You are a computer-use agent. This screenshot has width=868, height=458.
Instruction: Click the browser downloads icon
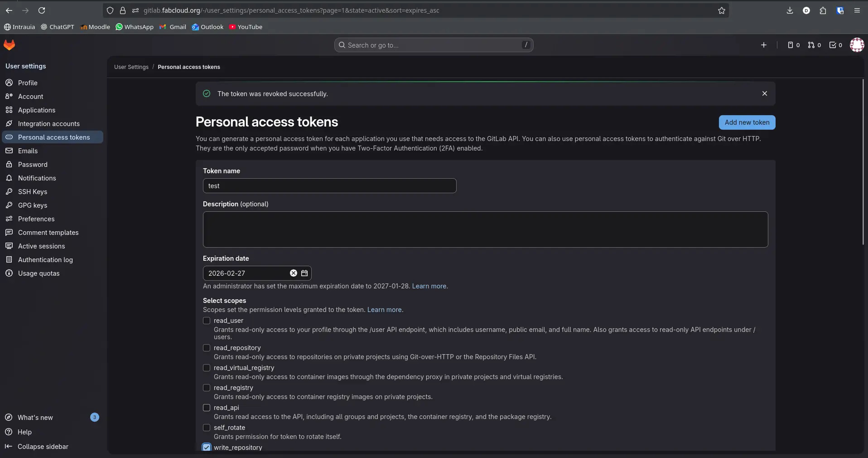coord(790,10)
